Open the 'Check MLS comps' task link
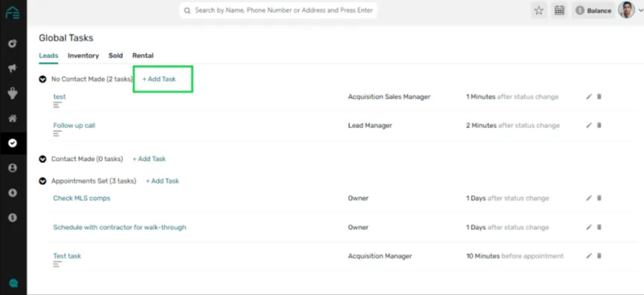 click(82, 198)
